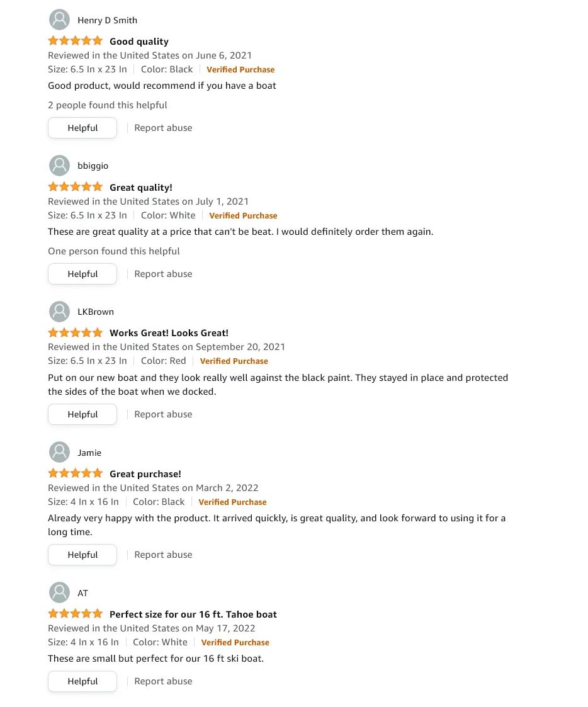Mark bbiggio's review as Helpful
Screen dimensions: 588x707
[x=82, y=274]
